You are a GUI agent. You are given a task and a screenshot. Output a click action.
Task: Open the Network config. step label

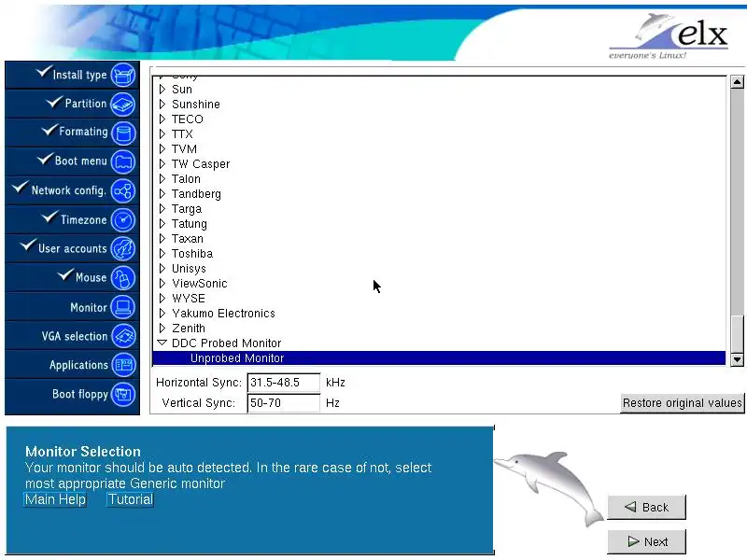pos(68,190)
